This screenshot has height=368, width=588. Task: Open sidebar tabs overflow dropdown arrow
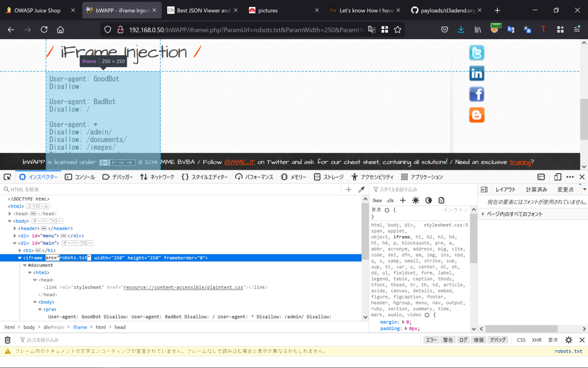584,189
